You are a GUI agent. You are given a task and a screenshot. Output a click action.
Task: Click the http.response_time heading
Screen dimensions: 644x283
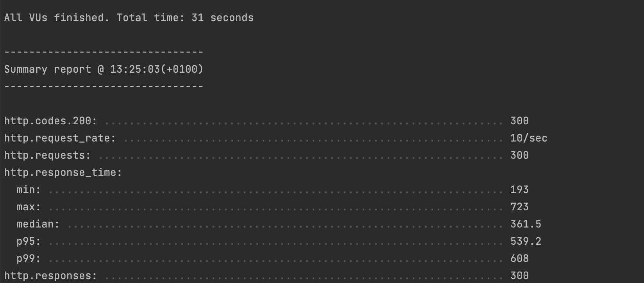click(63, 172)
